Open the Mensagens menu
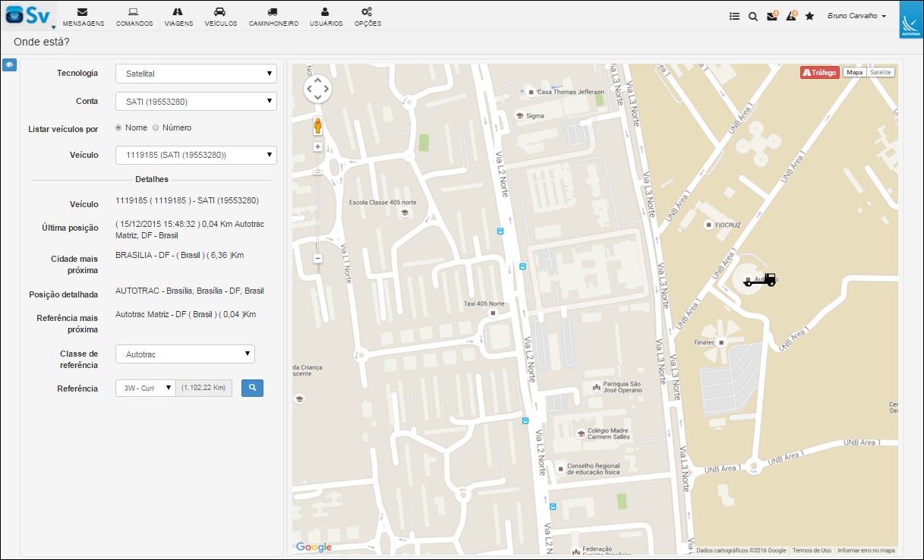Image resolution: width=924 pixels, height=560 pixels. pos(84,17)
